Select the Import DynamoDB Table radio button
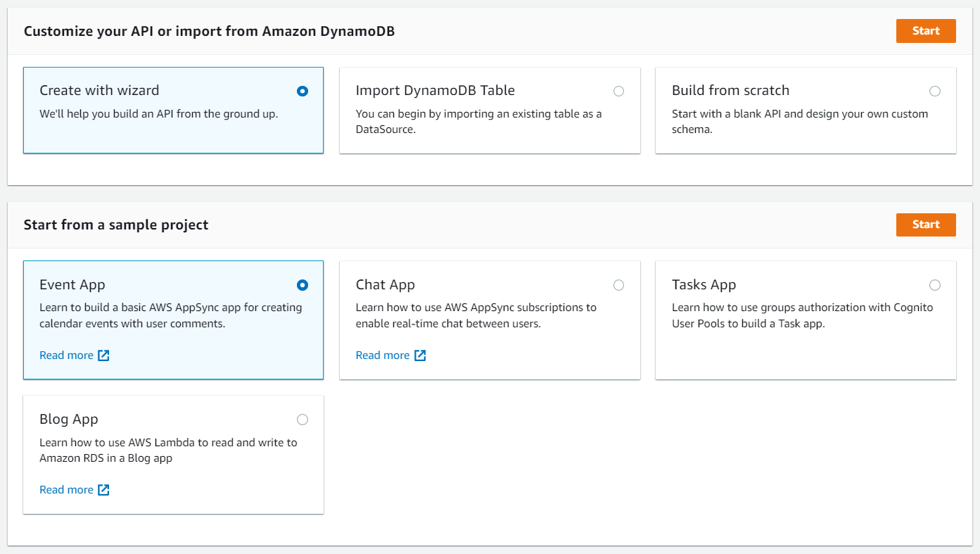Image resolution: width=980 pixels, height=554 pixels. [x=618, y=91]
